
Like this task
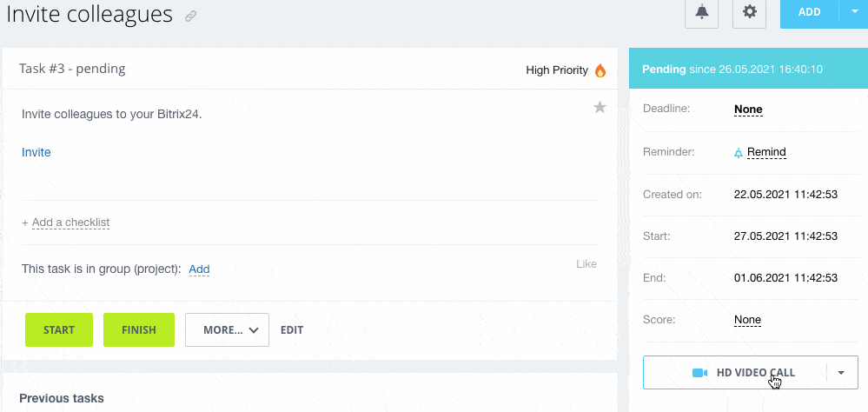click(586, 263)
